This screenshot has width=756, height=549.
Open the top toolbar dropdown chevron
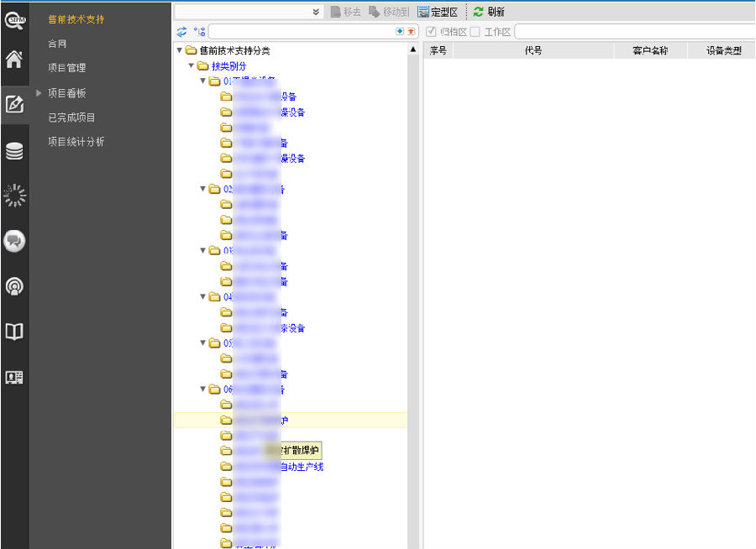tap(316, 12)
